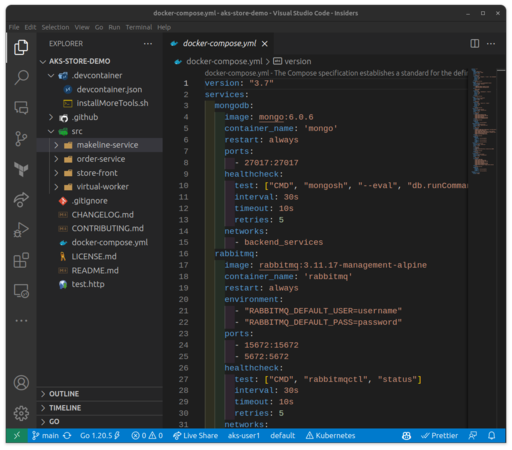Expand the OUTLINE section
The height and width of the screenshot is (450, 512).
click(100, 394)
